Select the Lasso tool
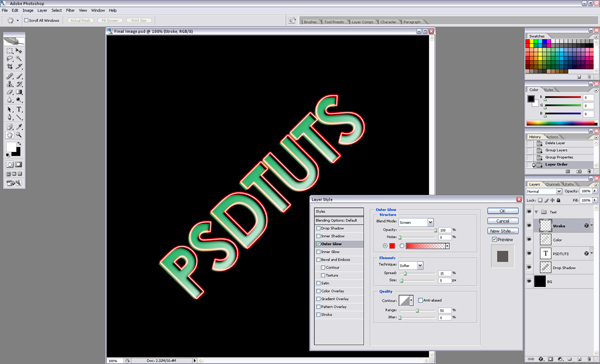Viewport: 600px width, 364px height. coord(10,59)
